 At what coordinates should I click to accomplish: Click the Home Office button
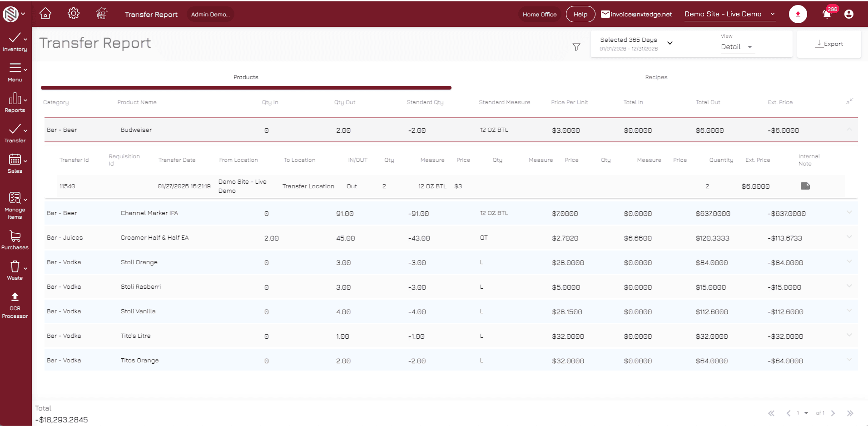point(540,14)
